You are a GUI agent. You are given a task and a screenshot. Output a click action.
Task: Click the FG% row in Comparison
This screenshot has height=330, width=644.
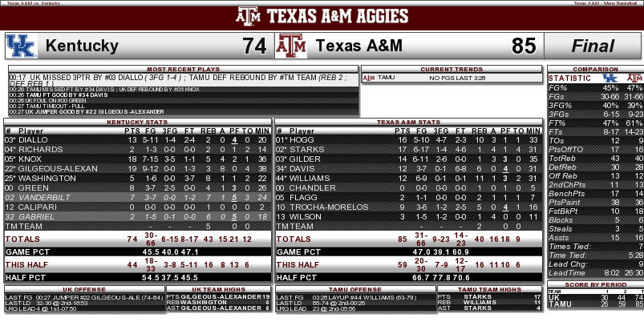point(596,88)
